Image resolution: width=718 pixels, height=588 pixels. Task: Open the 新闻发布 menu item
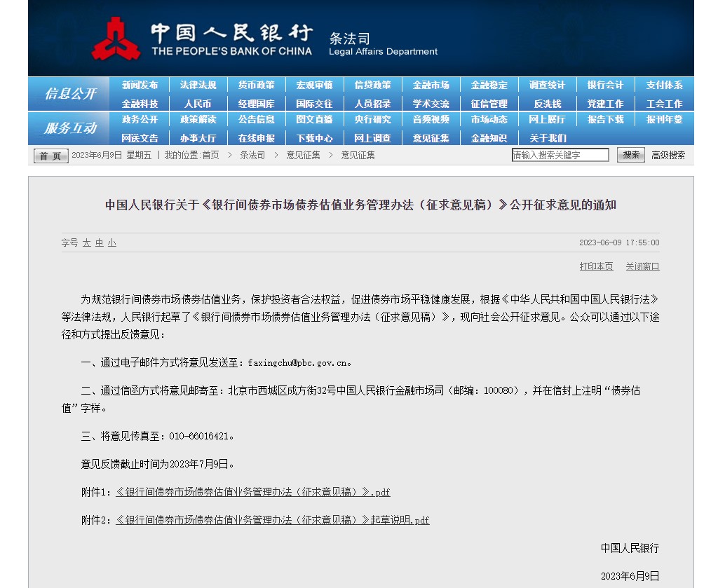[140, 85]
